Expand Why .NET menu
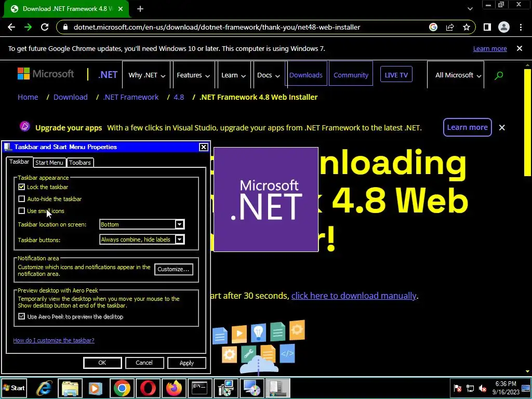Image resolution: width=532 pixels, height=399 pixels. point(147,75)
